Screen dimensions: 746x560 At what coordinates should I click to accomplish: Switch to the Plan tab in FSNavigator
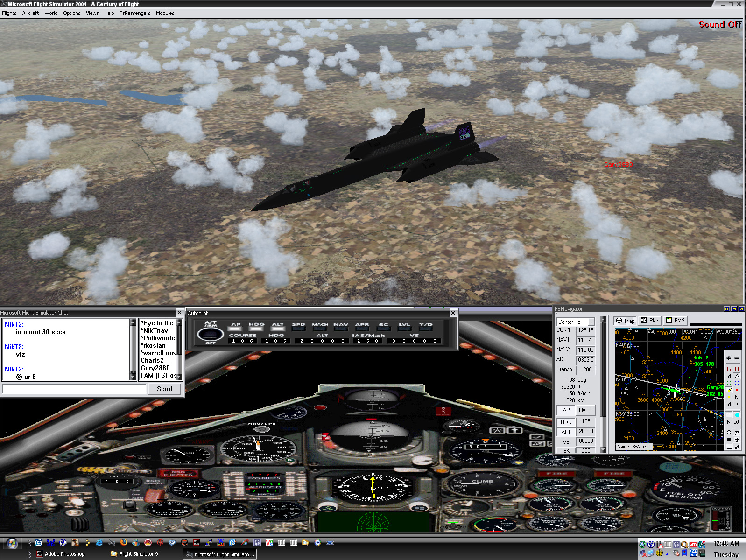pos(650,321)
